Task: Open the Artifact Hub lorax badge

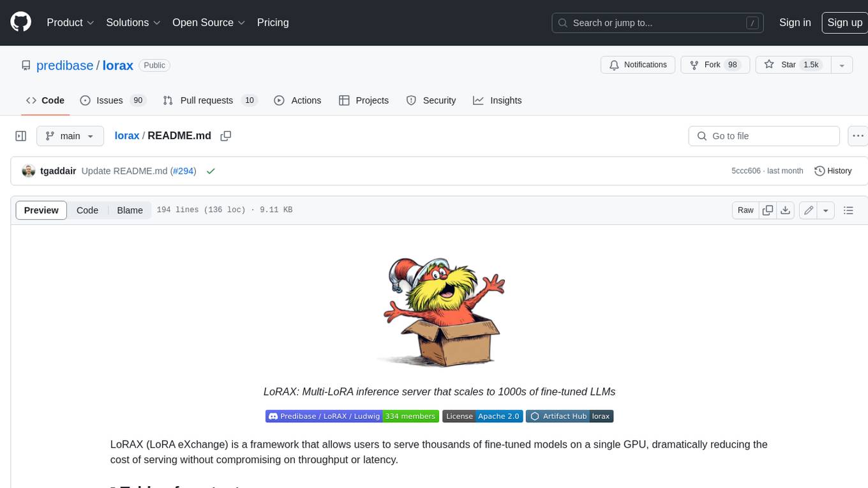Action: point(569,416)
